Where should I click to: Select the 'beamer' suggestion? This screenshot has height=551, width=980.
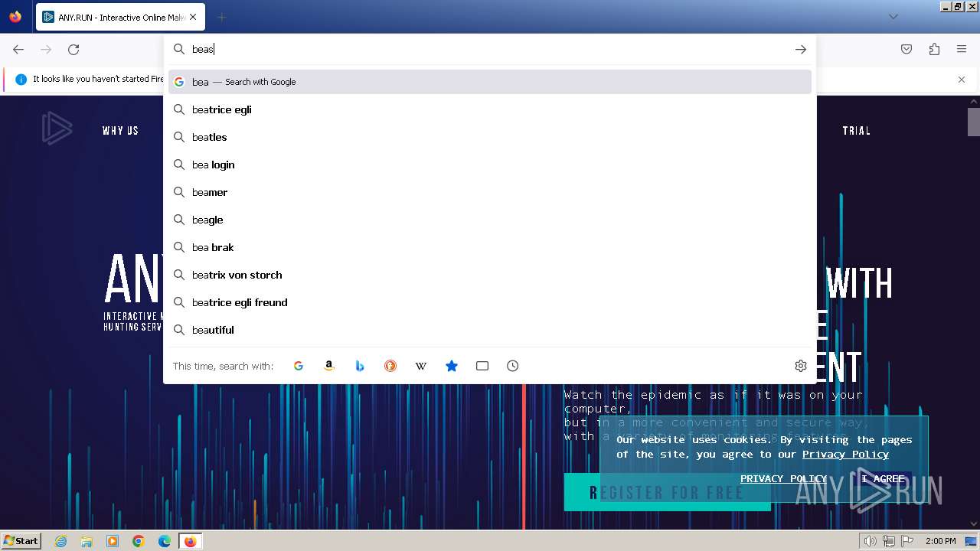click(490, 192)
